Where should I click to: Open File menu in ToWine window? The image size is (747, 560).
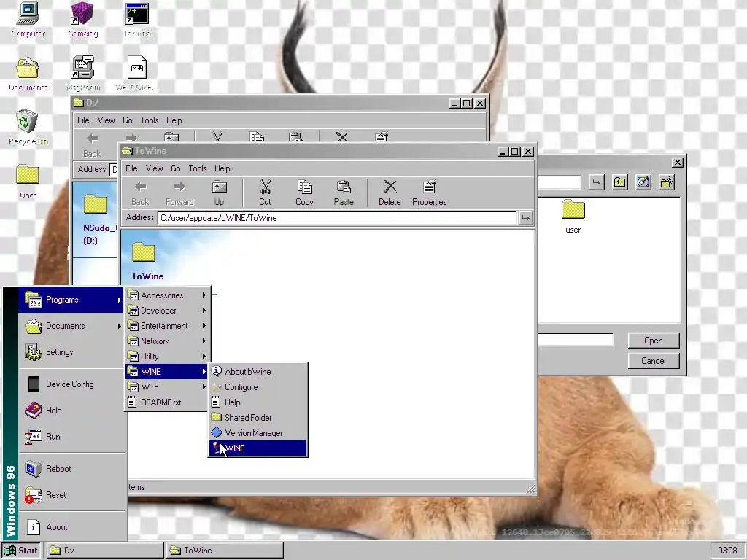point(131,168)
